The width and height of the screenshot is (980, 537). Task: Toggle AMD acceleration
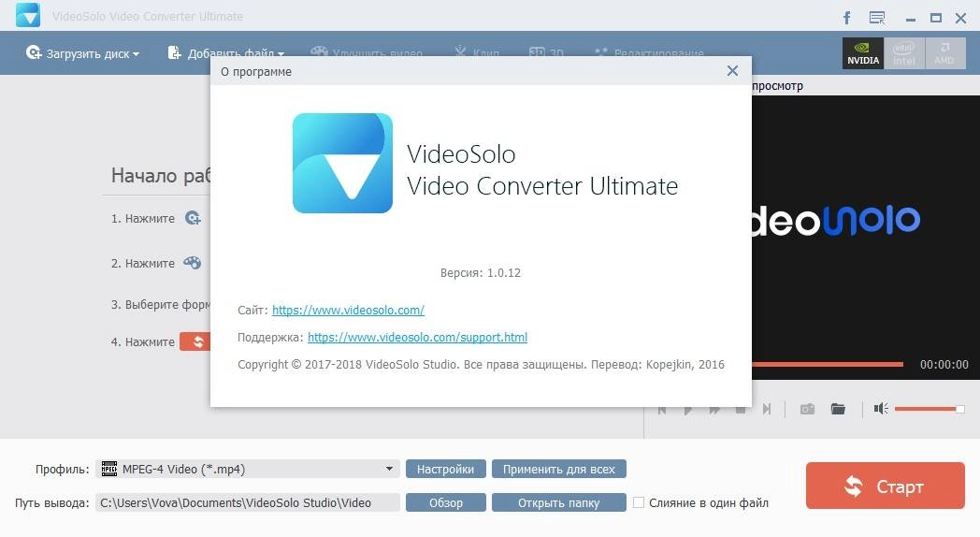tap(945, 53)
